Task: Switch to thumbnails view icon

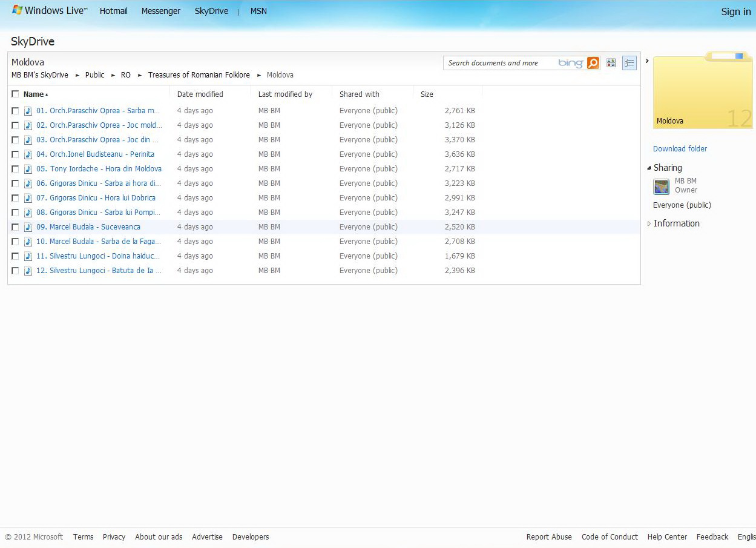Action: coord(611,63)
